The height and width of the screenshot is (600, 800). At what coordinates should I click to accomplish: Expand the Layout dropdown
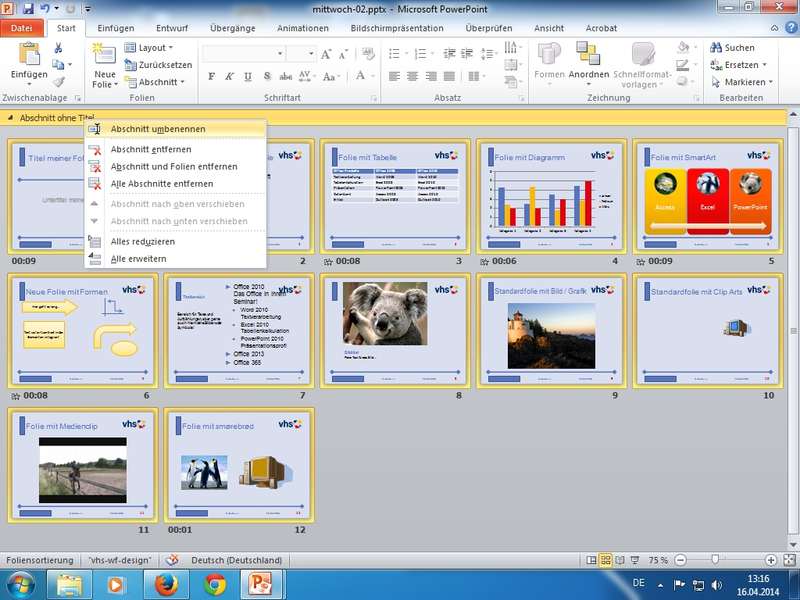click(155, 47)
